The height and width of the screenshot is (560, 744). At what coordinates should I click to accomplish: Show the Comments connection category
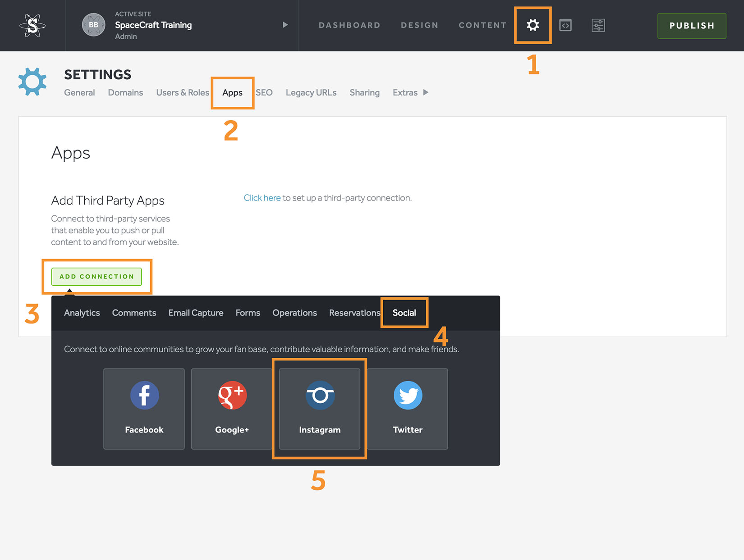click(x=134, y=313)
